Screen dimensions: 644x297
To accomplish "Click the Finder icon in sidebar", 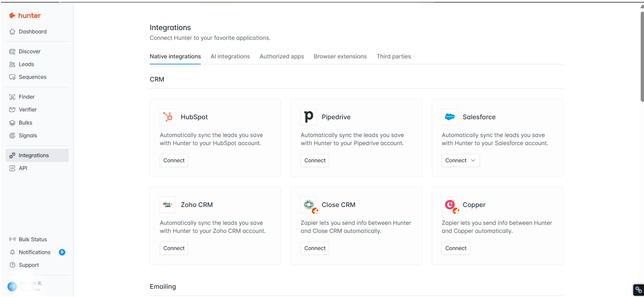I will click(12, 97).
